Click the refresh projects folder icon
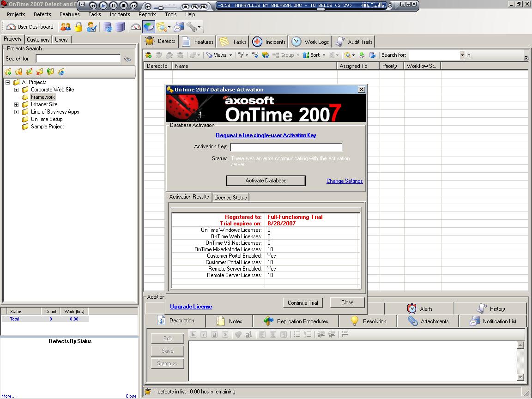The image size is (532, 399). click(x=61, y=72)
